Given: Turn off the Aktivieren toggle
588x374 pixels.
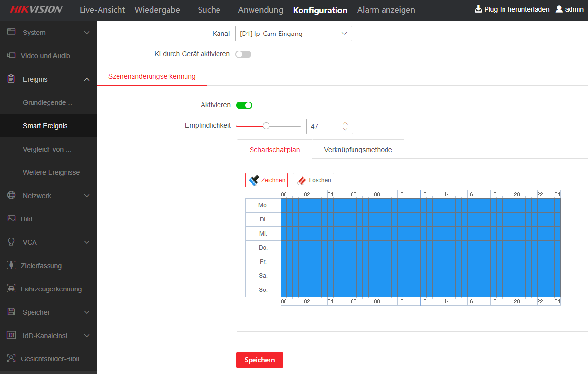Looking at the screenshot, I should click(244, 105).
